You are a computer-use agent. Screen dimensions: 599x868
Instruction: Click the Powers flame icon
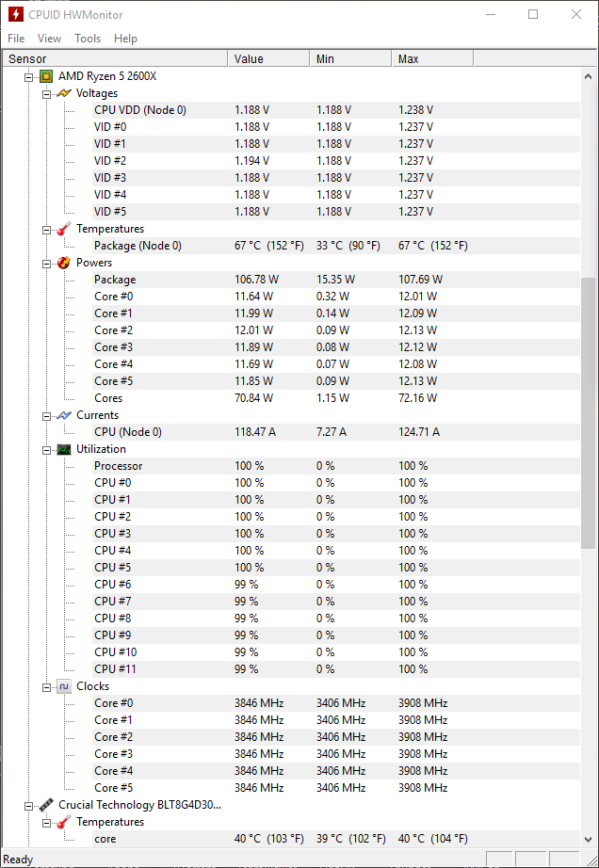(63, 263)
